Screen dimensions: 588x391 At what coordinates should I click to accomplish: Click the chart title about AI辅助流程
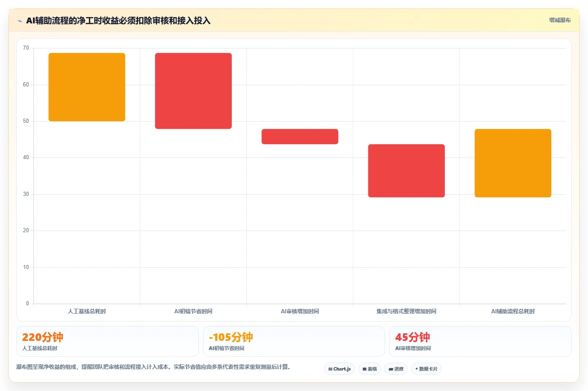pyautogui.click(x=118, y=20)
